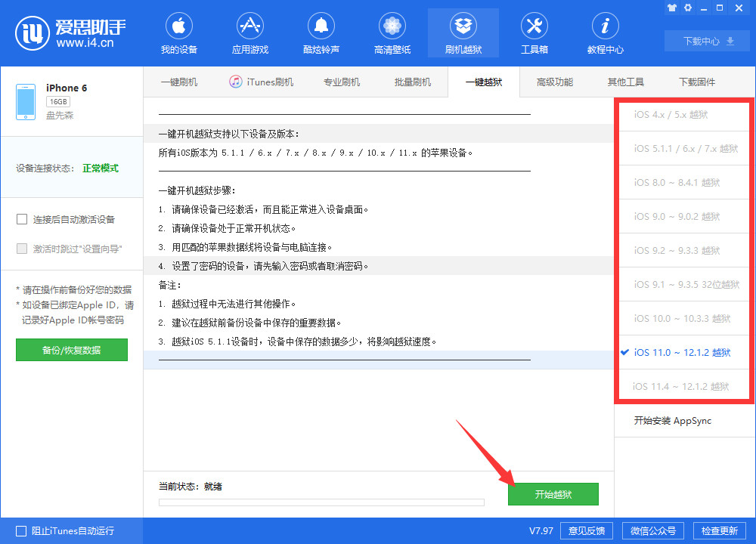Switch to 高级功能 tab
Screen dimensions: 756x544
[554, 82]
